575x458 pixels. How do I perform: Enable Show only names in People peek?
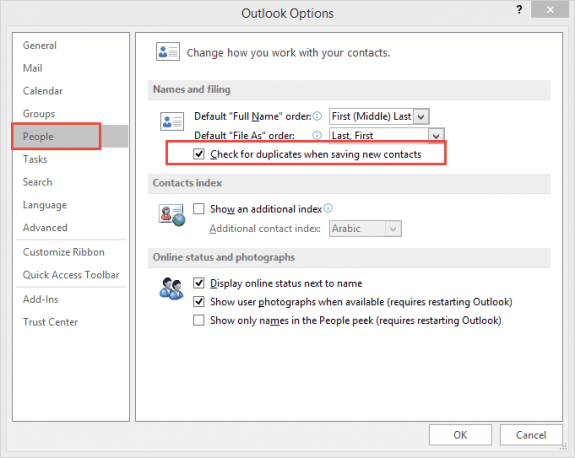click(x=198, y=320)
